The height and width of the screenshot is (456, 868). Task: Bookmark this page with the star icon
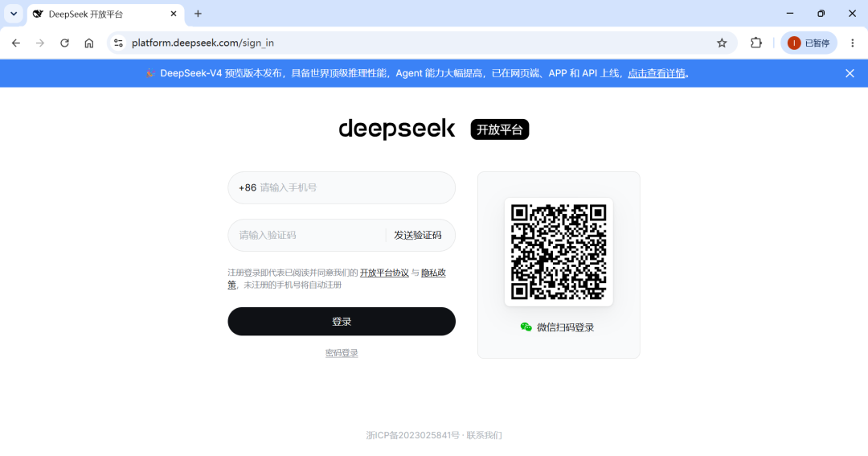(722, 43)
